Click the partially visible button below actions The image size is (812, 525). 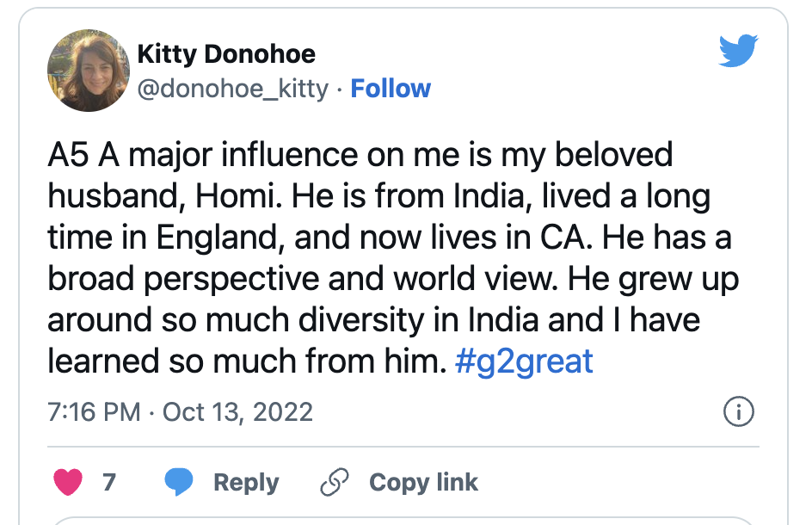(403, 521)
